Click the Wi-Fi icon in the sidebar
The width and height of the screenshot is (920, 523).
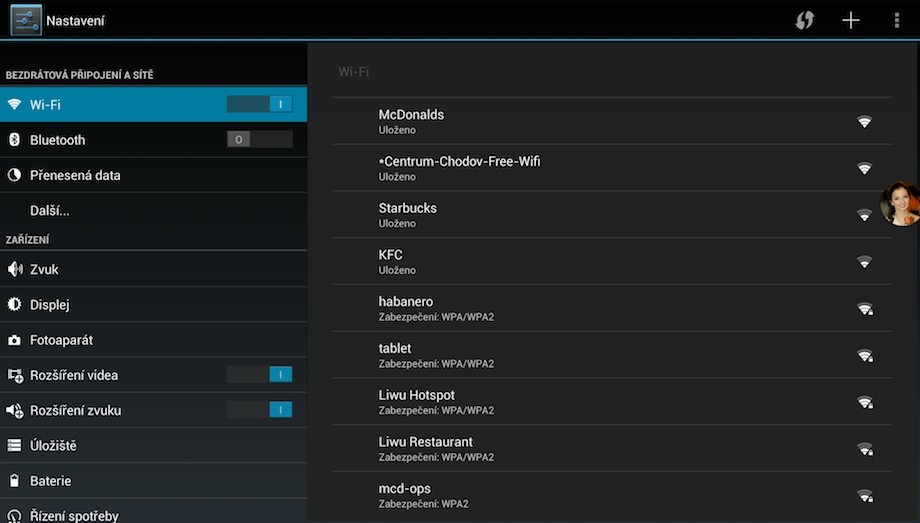click(x=14, y=104)
